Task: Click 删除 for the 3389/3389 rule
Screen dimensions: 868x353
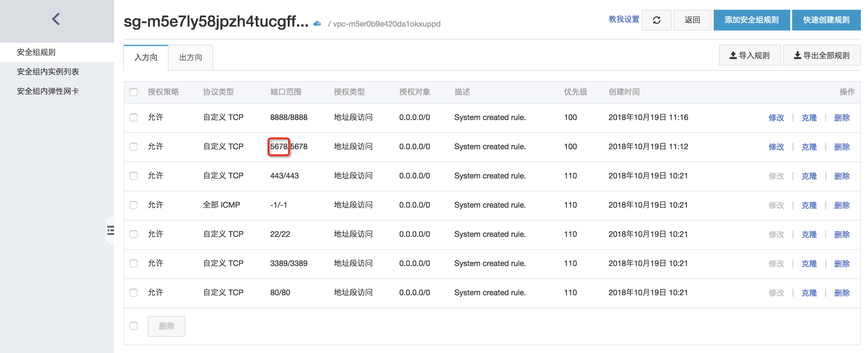Action: [x=842, y=263]
